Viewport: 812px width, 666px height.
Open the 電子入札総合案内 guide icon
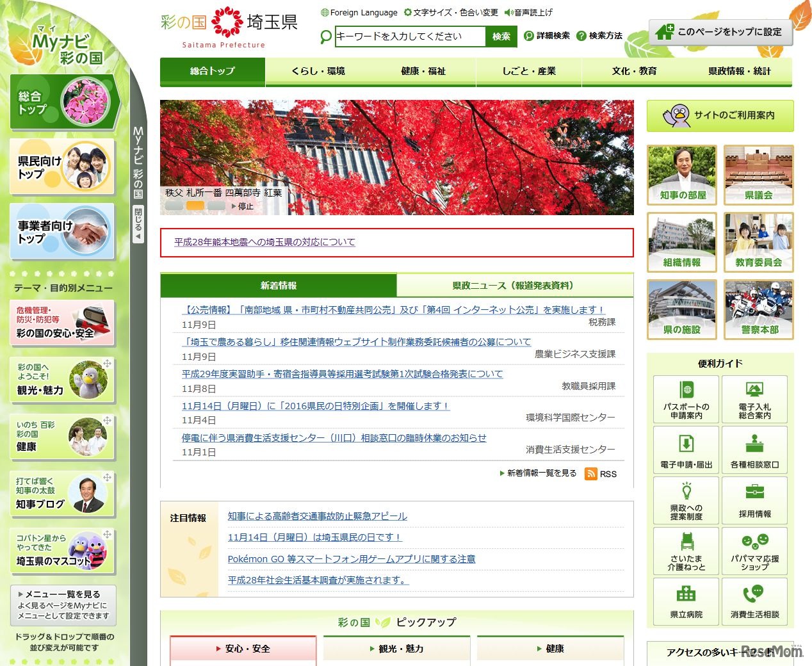754,400
